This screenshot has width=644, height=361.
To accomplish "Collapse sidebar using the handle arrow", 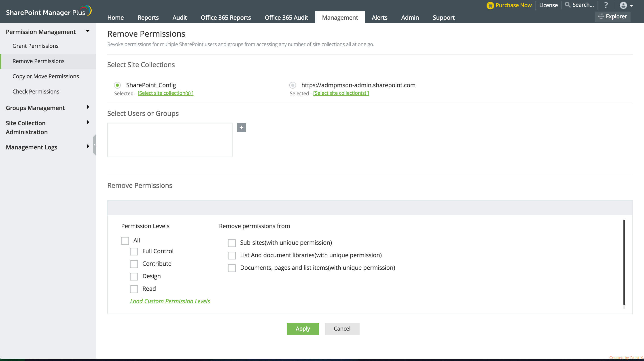I will pos(95,145).
